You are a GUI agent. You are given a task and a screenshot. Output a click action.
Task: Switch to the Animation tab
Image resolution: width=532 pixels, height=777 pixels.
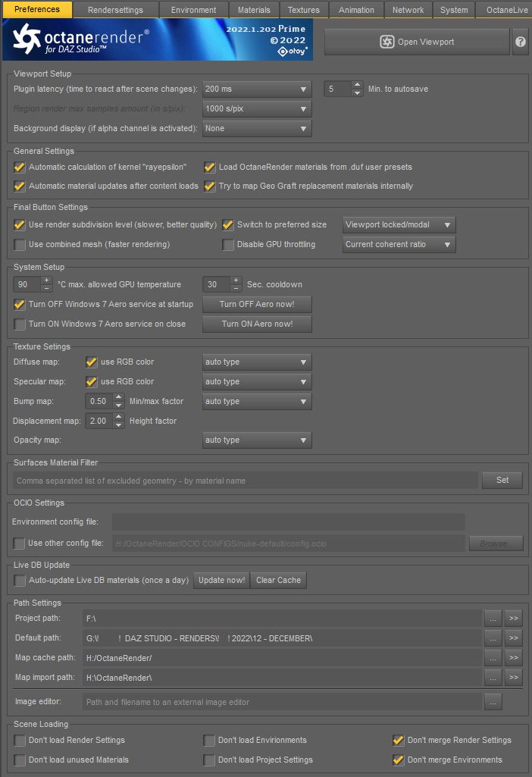click(x=357, y=10)
